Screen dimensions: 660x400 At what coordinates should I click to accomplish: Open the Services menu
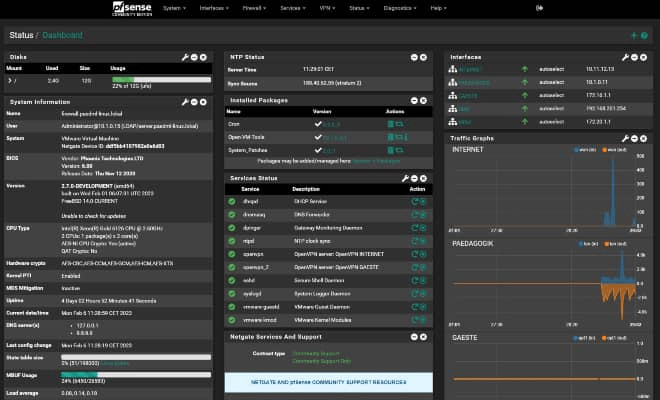293,8
